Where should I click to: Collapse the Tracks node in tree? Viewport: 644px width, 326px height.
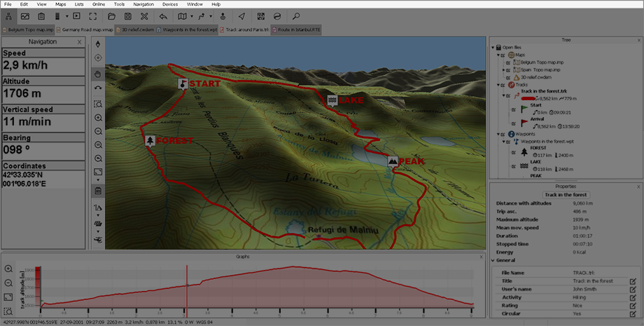498,85
